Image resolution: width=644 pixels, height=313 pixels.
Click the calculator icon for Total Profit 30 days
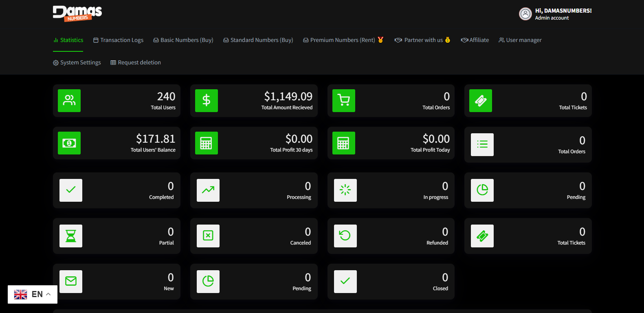tap(207, 143)
